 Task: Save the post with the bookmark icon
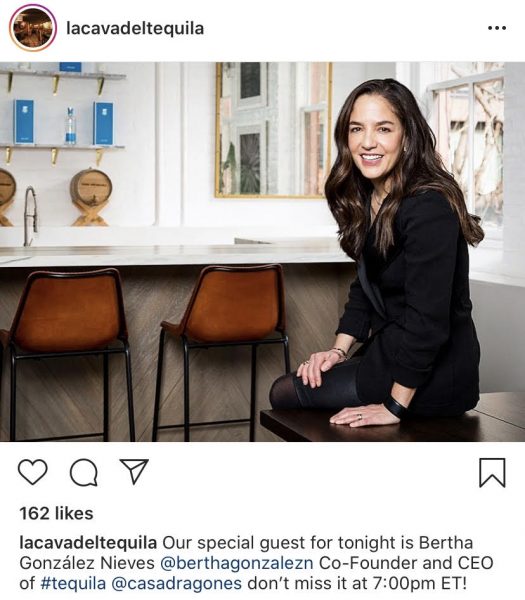point(492,473)
